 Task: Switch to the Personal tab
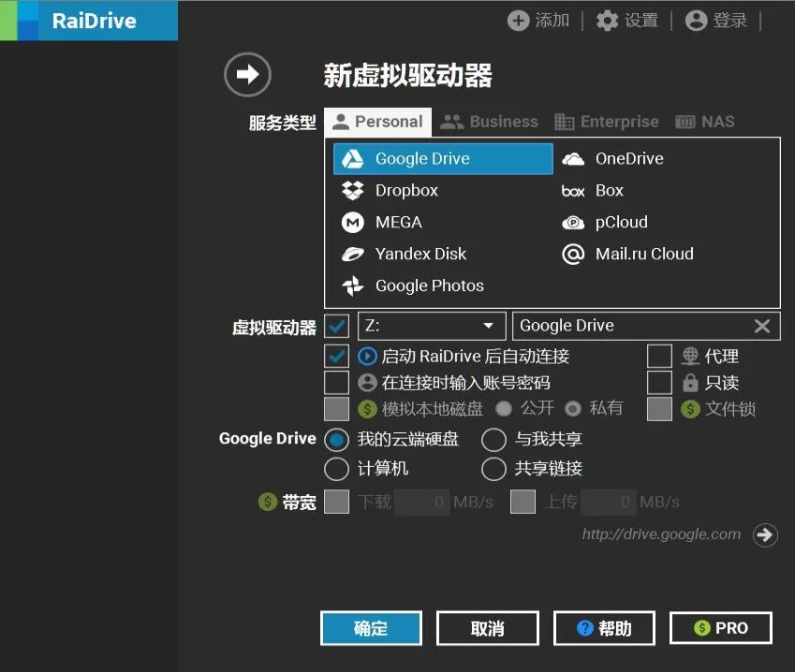click(x=377, y=122)
